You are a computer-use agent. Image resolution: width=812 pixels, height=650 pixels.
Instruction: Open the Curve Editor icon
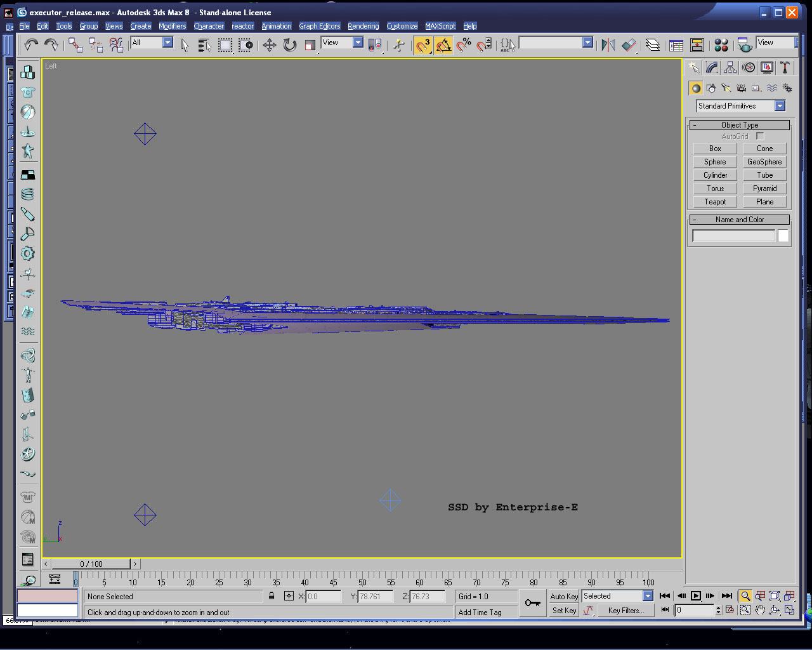pyautogui.click(x=676, y=44)
